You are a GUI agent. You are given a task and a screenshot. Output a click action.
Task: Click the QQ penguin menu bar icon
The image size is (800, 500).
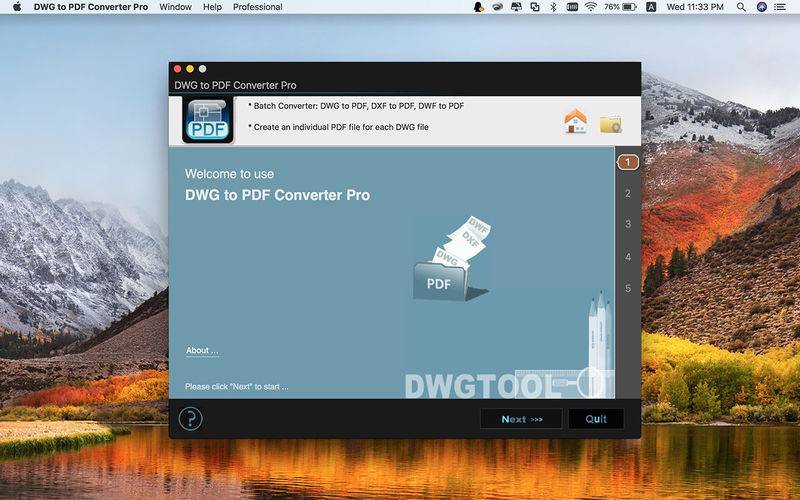pyautogui.click(x=479, y=7)
